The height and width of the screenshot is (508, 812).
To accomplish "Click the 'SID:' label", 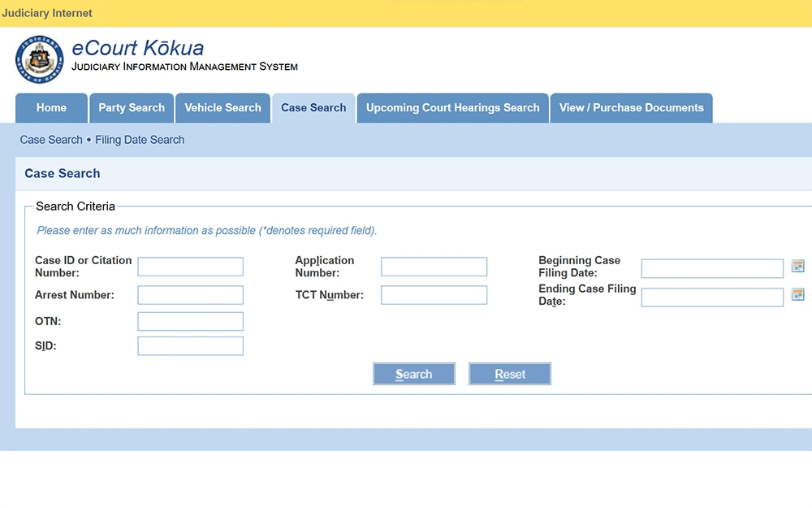I will coord(45,345).
